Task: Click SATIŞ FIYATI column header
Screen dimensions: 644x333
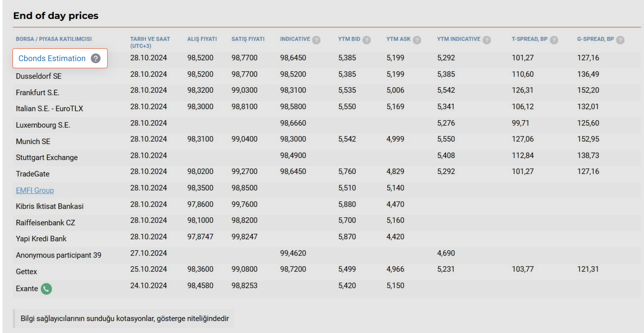Action: pyautogui.click(x=248, y=39)
